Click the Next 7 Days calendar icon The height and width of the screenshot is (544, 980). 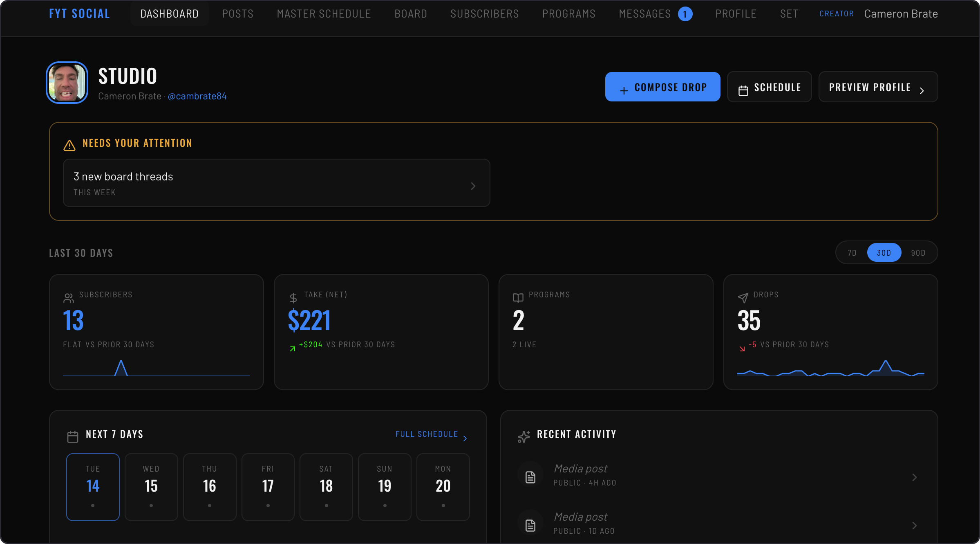[73, 437]
